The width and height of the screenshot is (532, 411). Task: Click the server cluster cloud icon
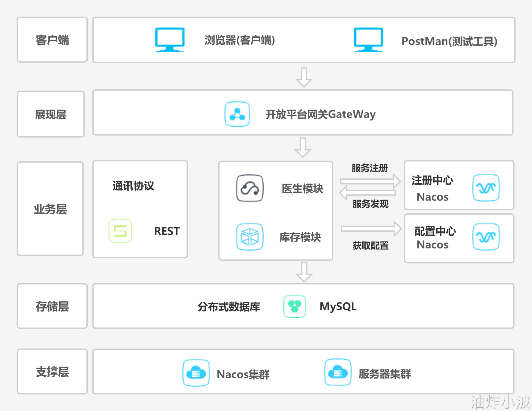[x=338, y=372]
